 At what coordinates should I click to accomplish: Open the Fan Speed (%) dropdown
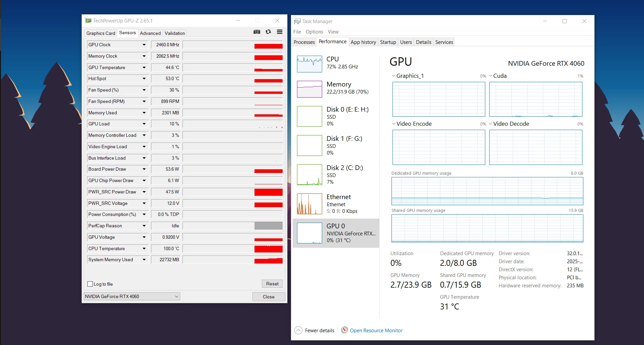tap(144, 90)
